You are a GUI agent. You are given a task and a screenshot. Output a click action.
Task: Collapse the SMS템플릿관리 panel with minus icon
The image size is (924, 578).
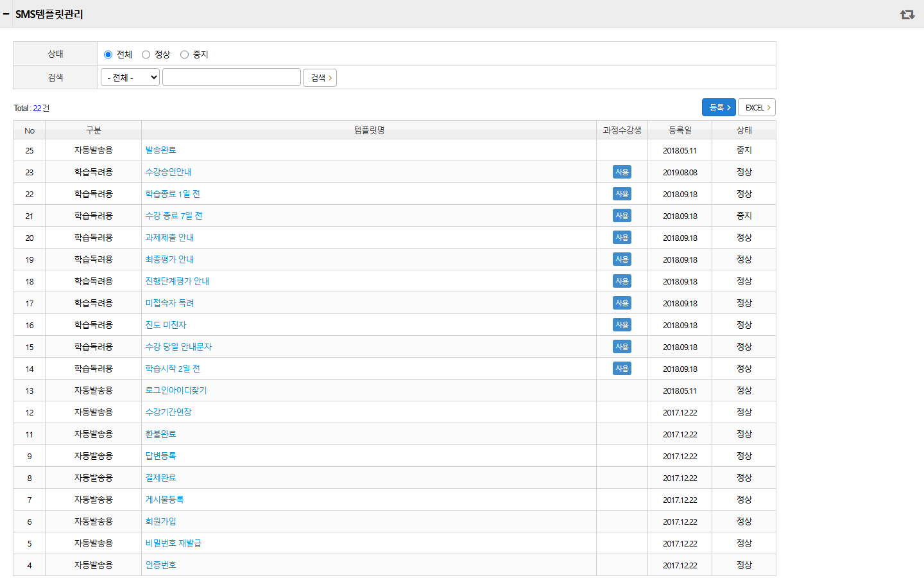pos(6,13)
